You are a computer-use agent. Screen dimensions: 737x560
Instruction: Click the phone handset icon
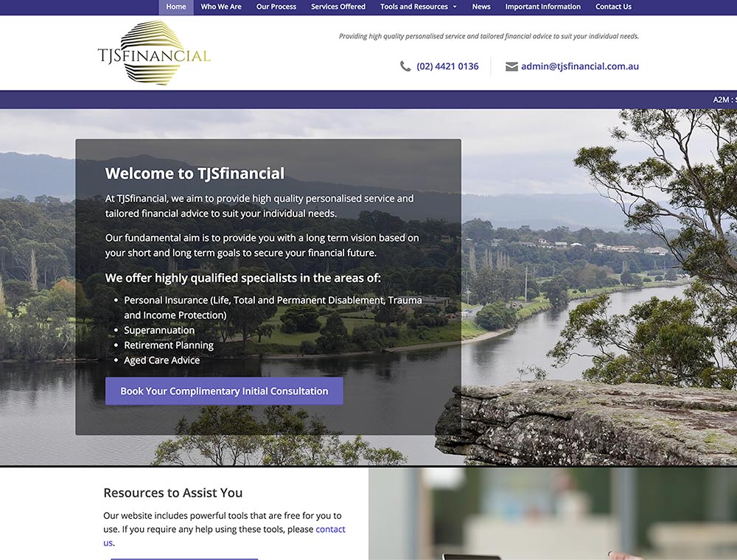click(405, 66)
